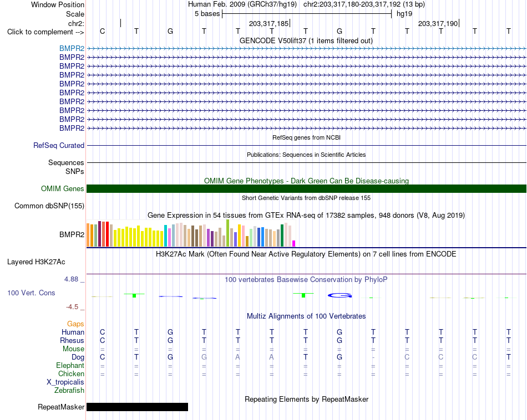527x420 pixels.
Task: Click the RepeatMasker track label
Action: (61, 407)
